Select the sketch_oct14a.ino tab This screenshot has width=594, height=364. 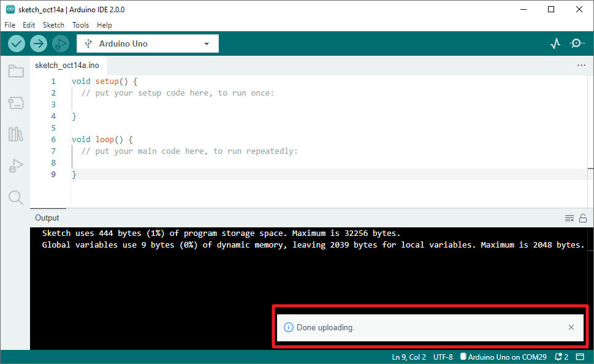coord(67,65)
